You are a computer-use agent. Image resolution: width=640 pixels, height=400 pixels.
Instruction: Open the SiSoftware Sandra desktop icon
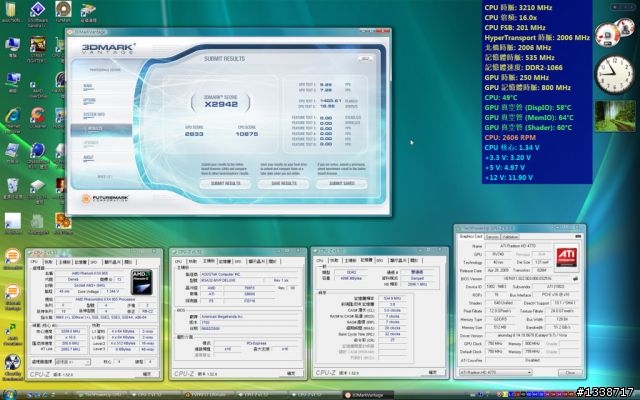tap(38, 13)
